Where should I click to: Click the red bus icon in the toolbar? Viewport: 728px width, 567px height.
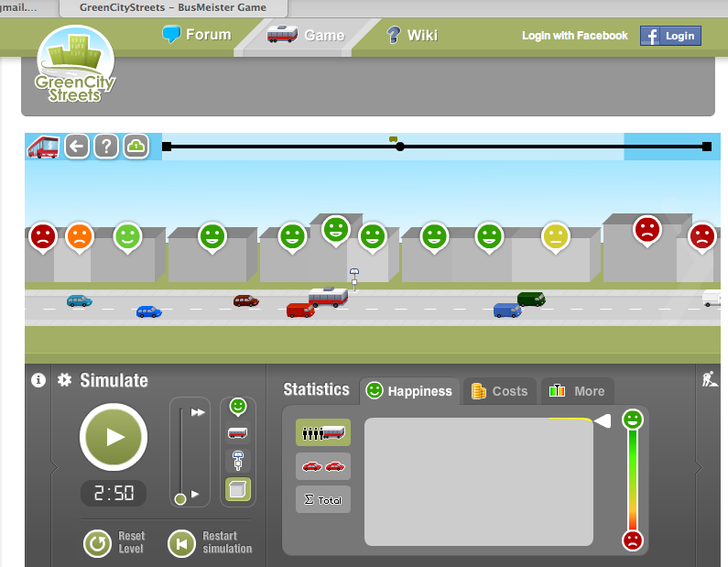point(43,147)
